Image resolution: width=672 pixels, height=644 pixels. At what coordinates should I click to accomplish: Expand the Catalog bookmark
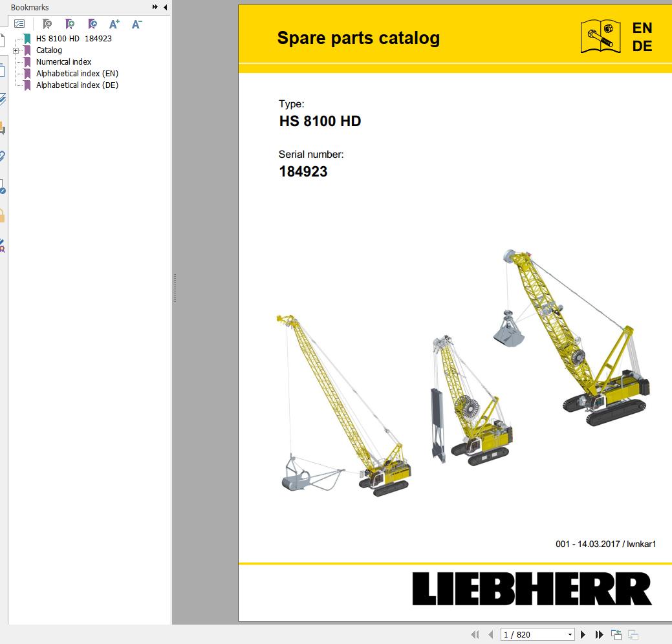click(15, 50)
